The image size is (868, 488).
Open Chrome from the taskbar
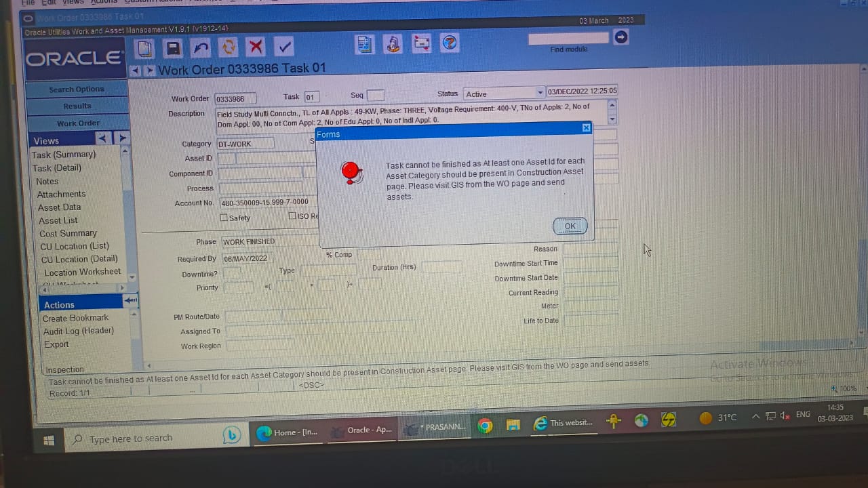coord(485,426)
